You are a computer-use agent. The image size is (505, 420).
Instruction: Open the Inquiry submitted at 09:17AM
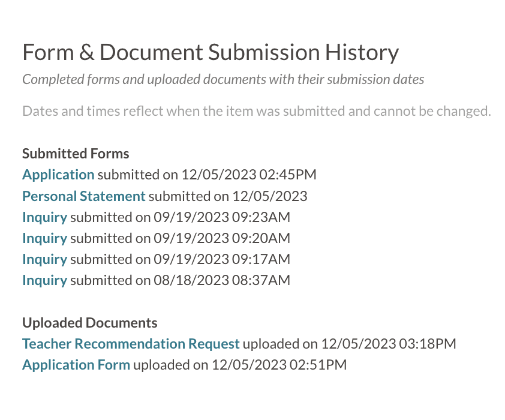click(x=44, y=259)
